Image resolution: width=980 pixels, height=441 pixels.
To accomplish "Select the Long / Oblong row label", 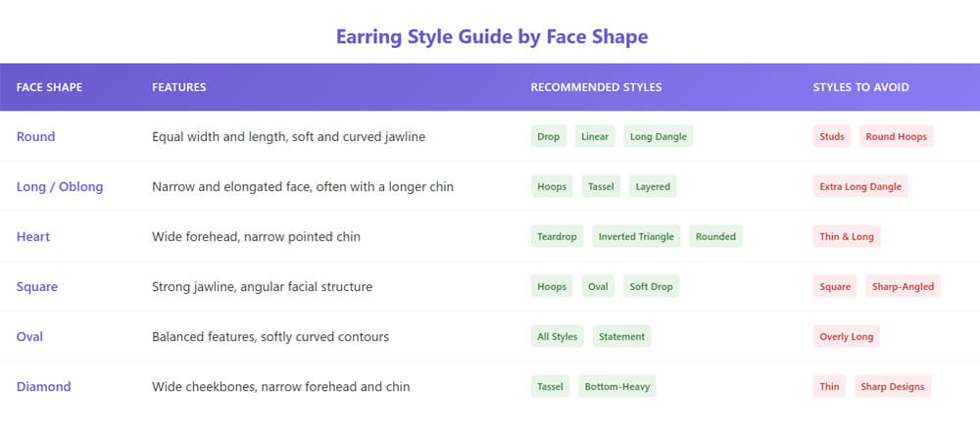I will 60,186.
